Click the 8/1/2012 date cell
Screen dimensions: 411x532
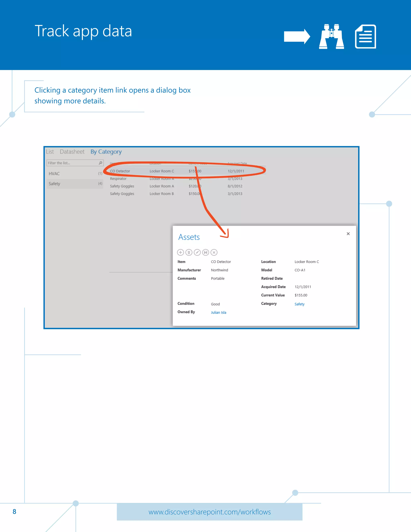click(235, 186)
